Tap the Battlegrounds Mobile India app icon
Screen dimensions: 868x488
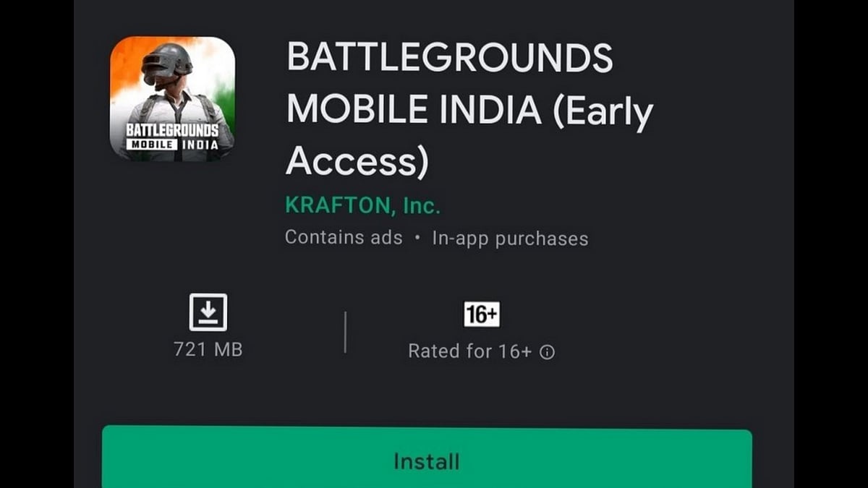[172, 98]
